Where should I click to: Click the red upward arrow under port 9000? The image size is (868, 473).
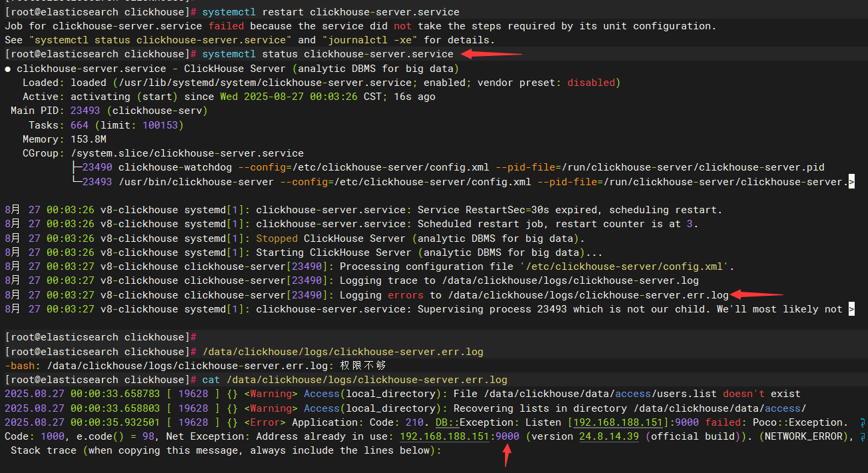pos(506,456)
